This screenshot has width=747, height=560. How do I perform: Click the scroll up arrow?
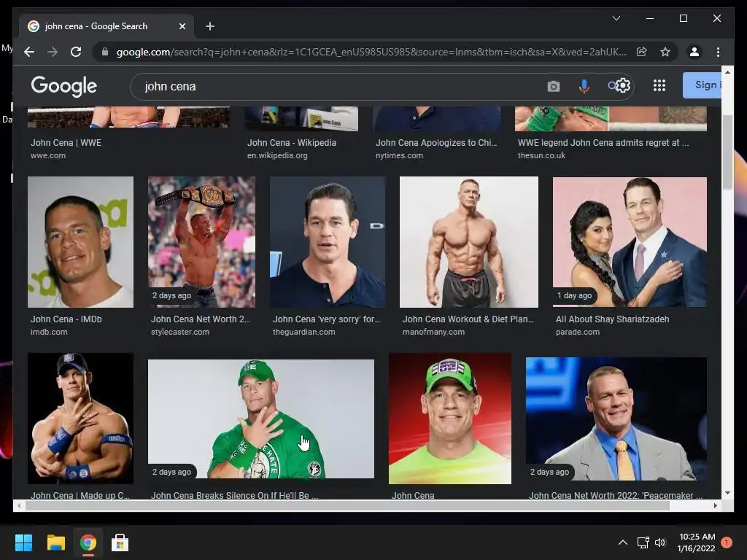pos(727,72)
